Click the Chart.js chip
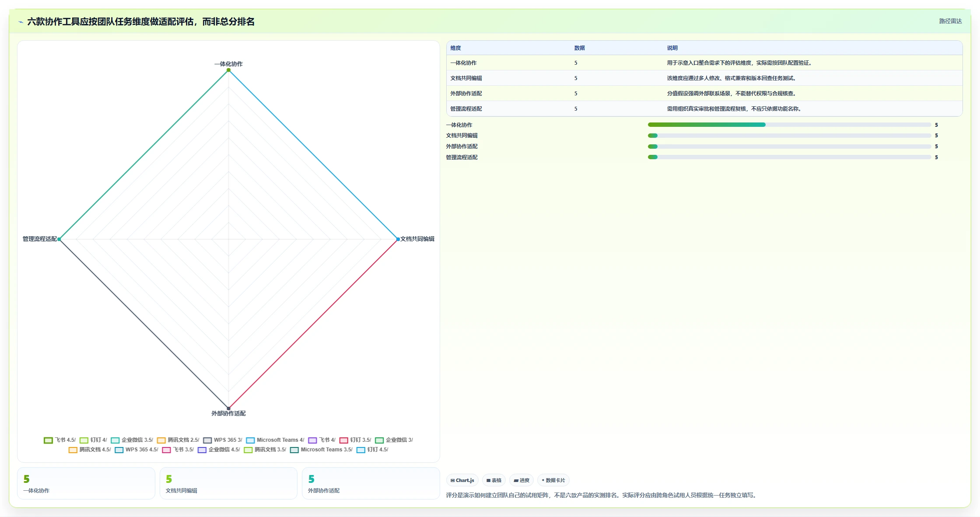This screenshot has height=517, width=980. 462,480
